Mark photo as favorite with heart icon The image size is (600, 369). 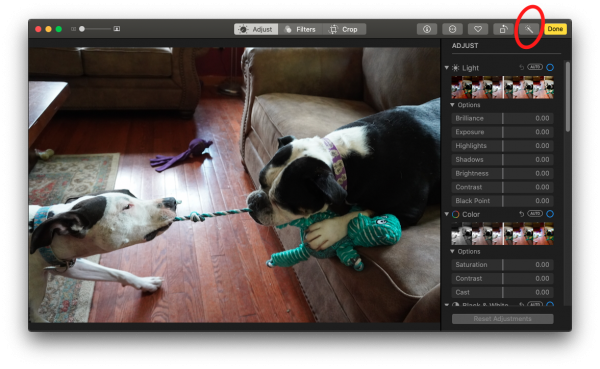[478, 29]
